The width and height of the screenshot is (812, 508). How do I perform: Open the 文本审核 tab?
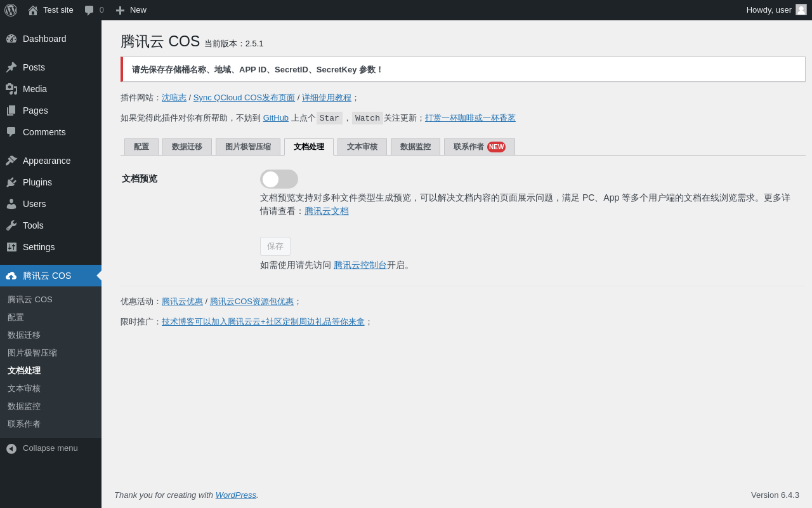[x=362, y=147]
